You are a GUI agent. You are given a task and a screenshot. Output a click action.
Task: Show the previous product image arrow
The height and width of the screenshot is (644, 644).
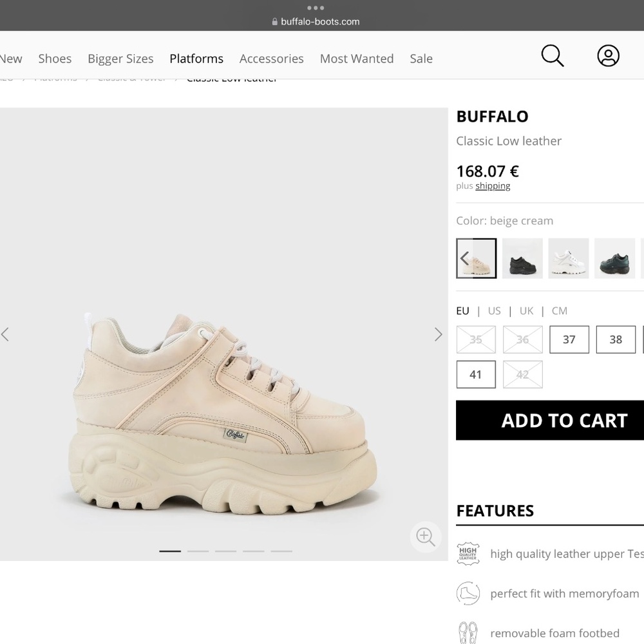[5, 334]
